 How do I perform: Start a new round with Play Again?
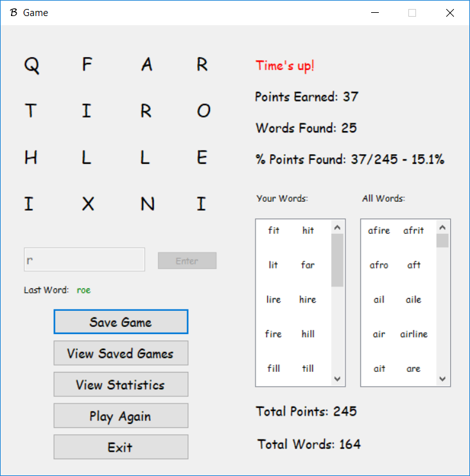click(x=121, y=416)
